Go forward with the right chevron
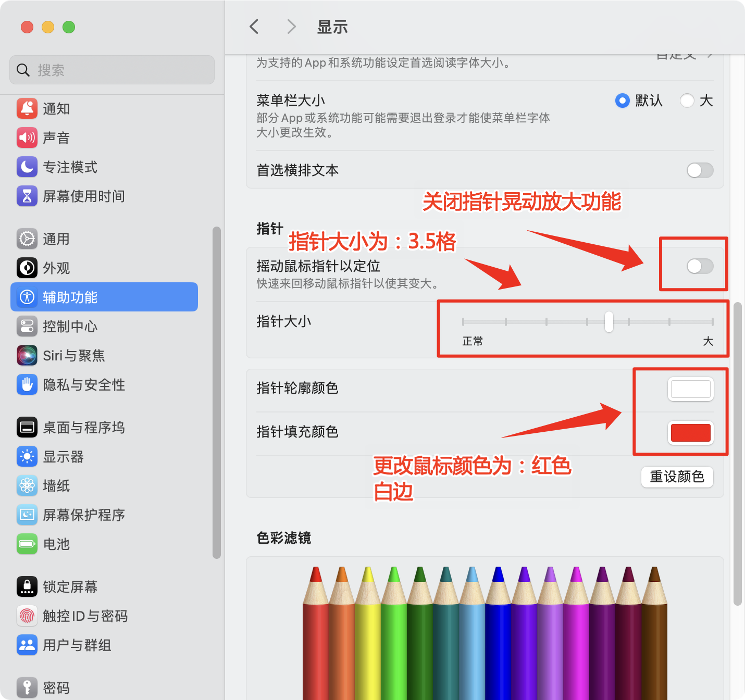 [x=292, y=27]
